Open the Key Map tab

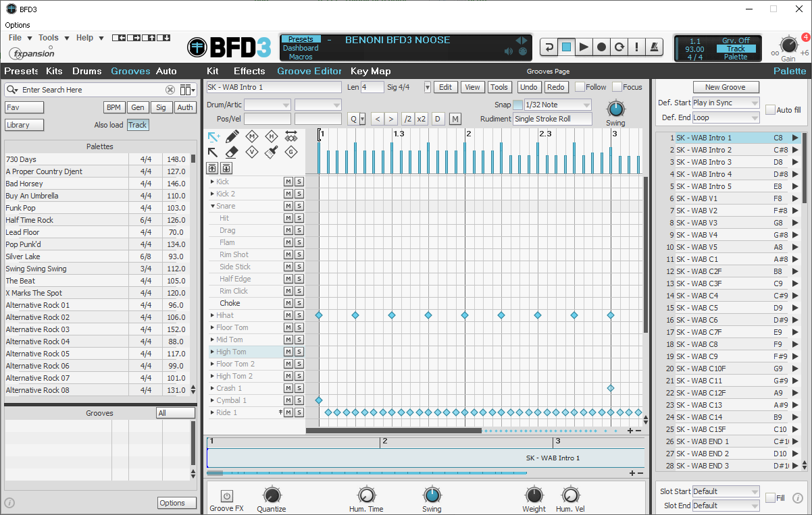[x=371, y=71]
